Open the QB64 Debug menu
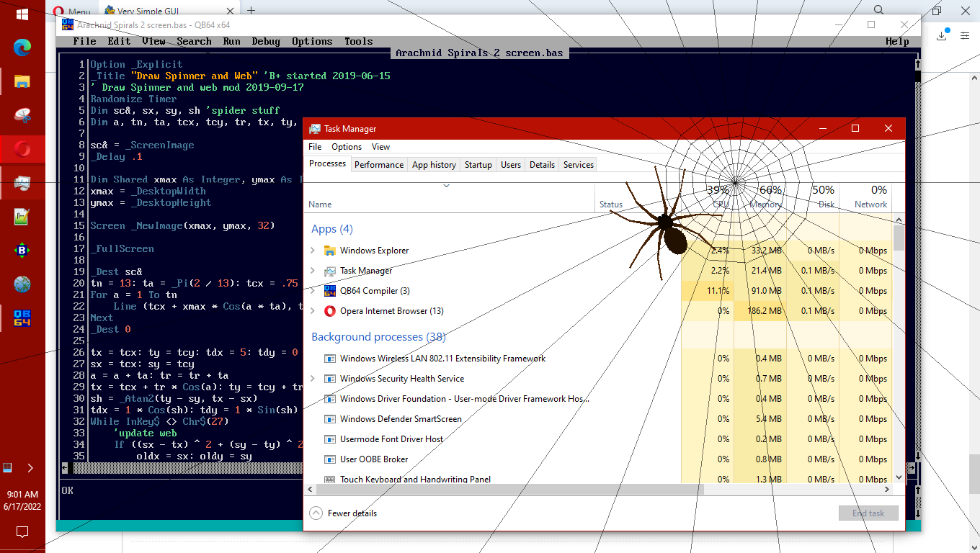This screenshot has width=980, height=553. point(266,41)
